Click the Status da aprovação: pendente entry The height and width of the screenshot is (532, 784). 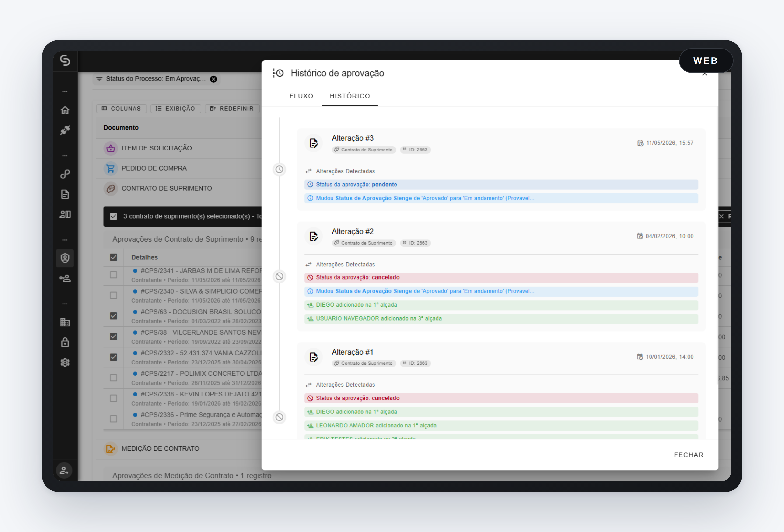click(x=501, y=185)
